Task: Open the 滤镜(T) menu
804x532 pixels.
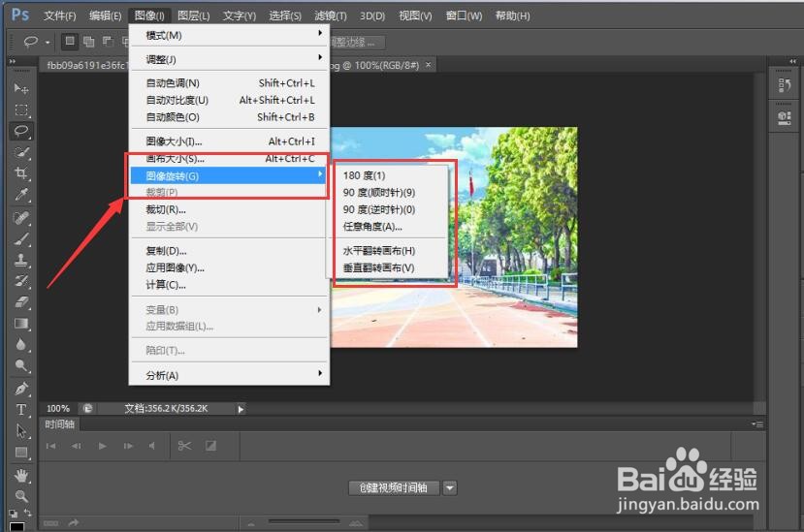Action: click(330, 16)
